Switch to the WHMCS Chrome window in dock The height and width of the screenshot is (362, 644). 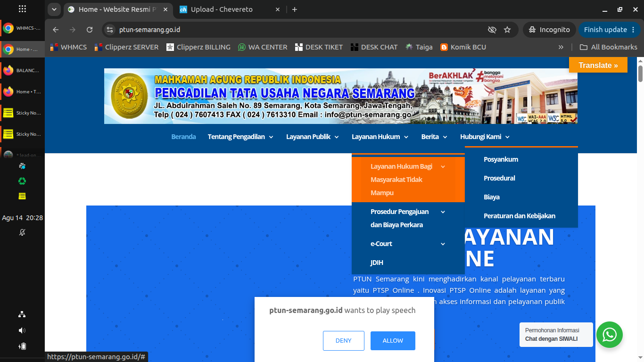click(22, 28)
